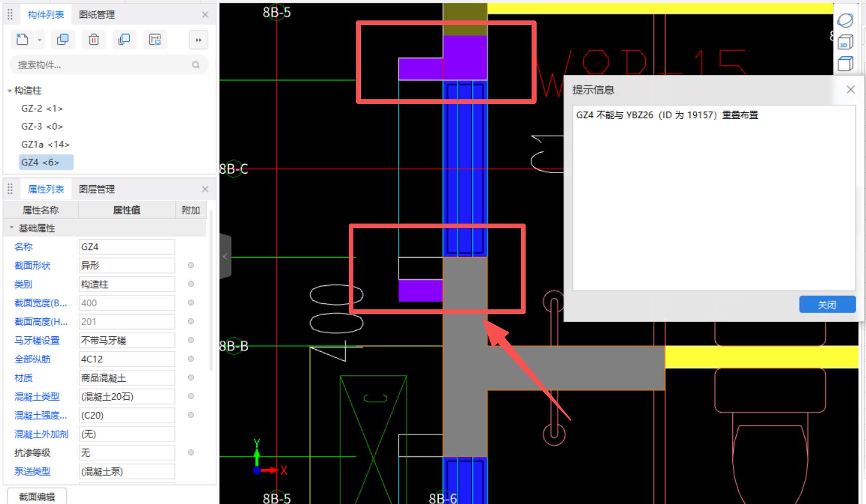This screenshot has width=866, height=504.
Task: Open the 混凝土强度 value (C20)
Action: [127, 415]
